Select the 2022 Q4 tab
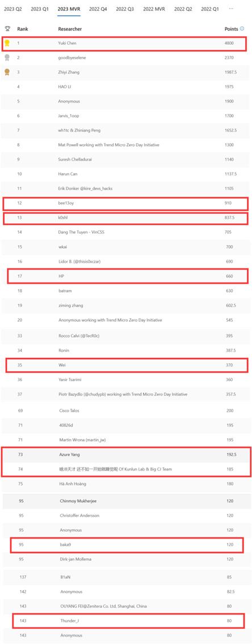 98,8
